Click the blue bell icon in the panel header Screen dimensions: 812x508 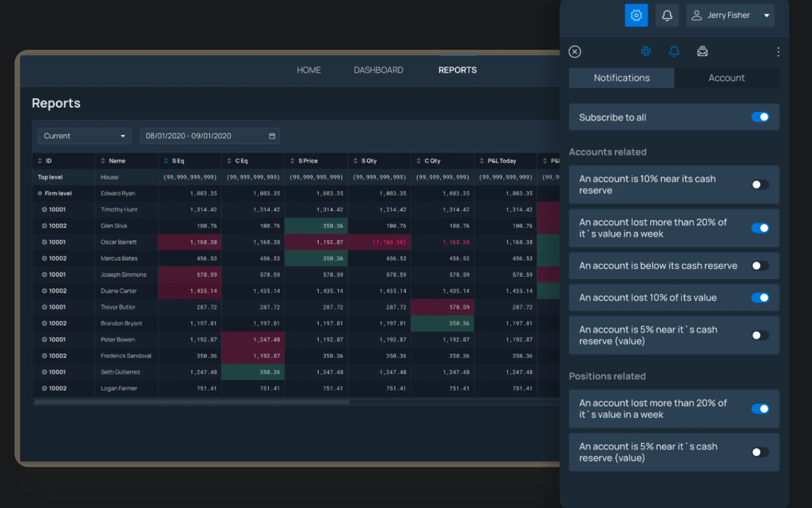click(x=674, y=52)
